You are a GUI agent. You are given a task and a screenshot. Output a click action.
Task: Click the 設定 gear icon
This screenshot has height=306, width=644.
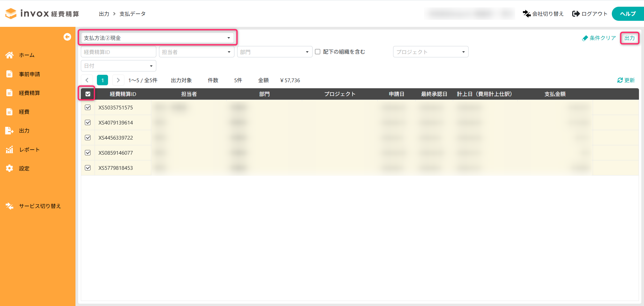coord(9,168)
